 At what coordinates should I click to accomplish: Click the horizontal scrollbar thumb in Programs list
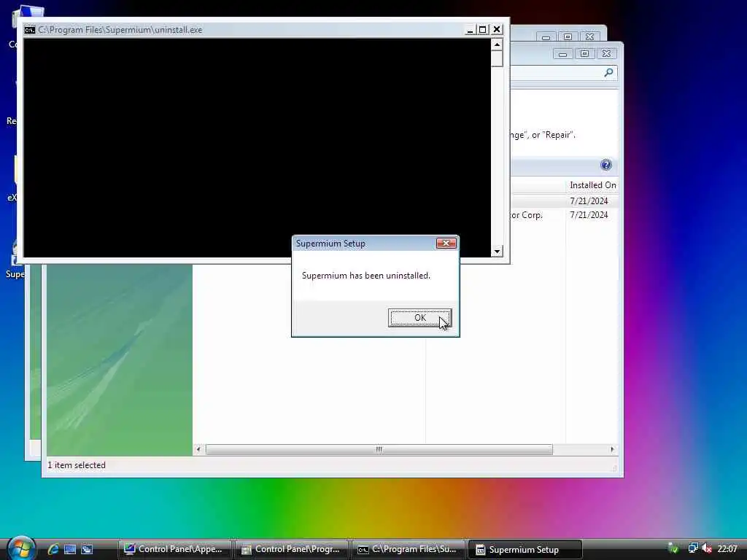click(x=379, y=449)
